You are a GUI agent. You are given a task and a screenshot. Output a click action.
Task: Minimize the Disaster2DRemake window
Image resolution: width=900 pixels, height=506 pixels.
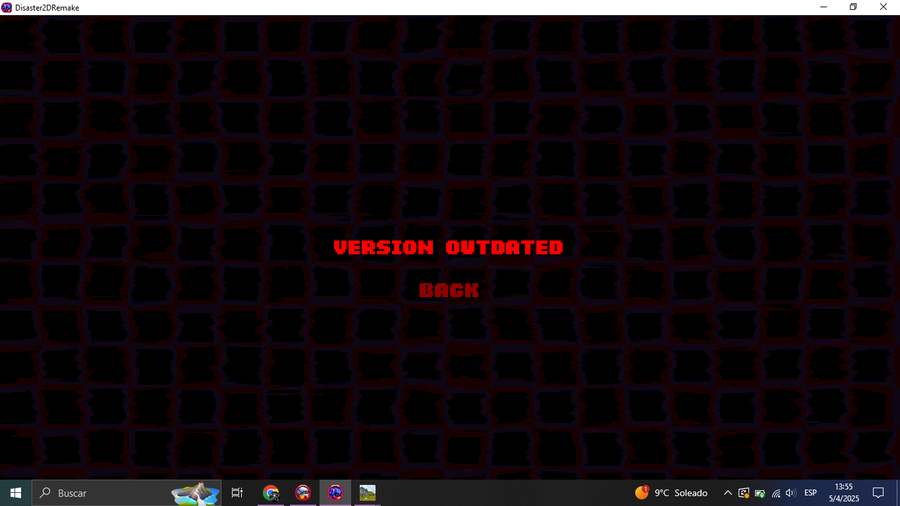[824, 7]
